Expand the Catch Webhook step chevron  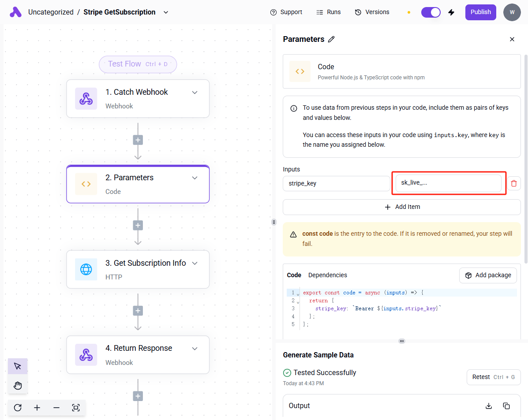[x=195, y=93]
